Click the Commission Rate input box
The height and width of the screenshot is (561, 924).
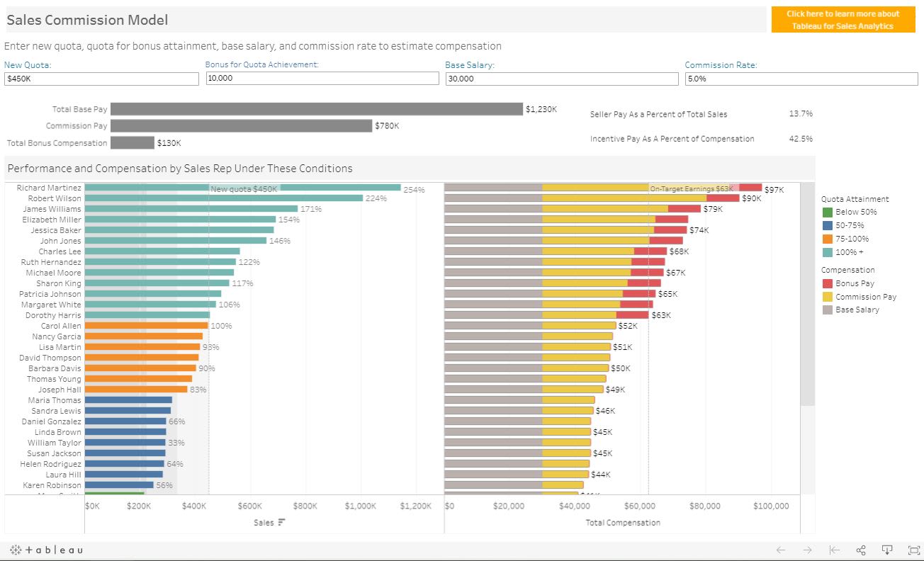click(x=801, y=79)
